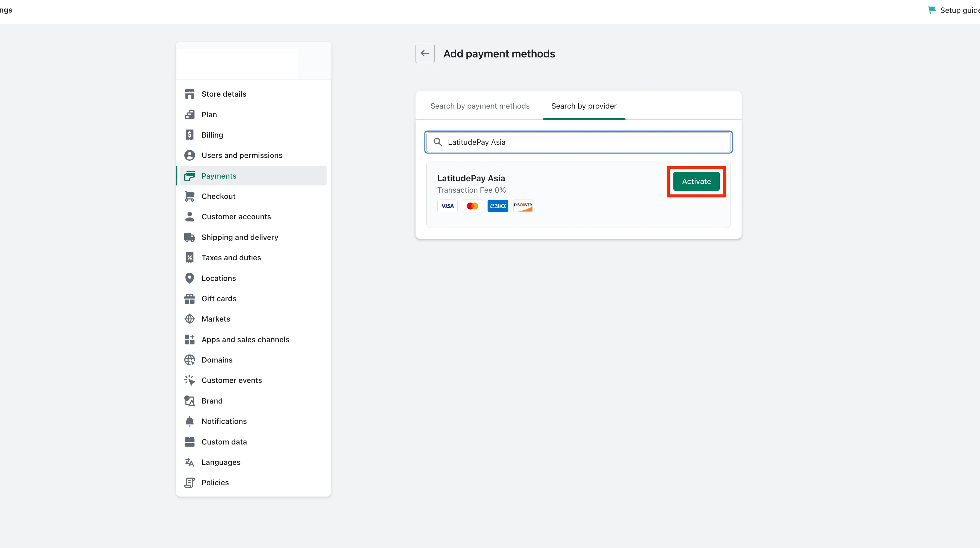980x548 pixels.
Task: Click the Transaction Fee 0% text
Action: [x=471, y=190]
